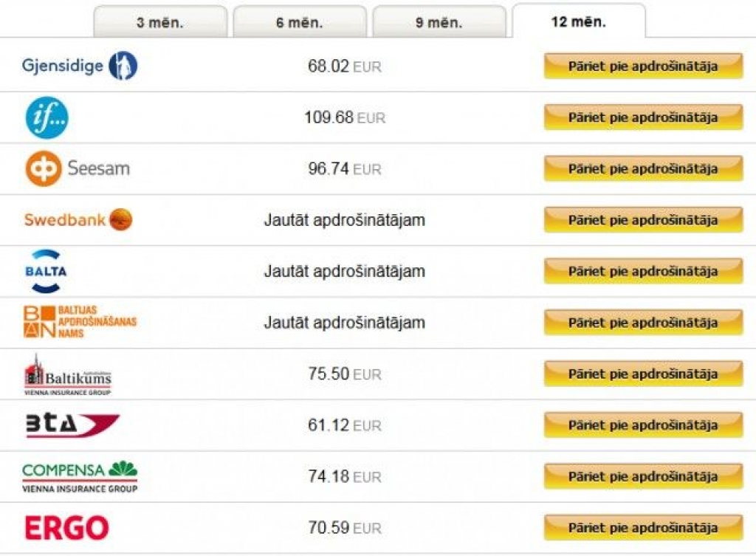Viewport: 756px width, 556px height.
Task: Click the Gjensidige insurer logo
Action: pos(79,66)
